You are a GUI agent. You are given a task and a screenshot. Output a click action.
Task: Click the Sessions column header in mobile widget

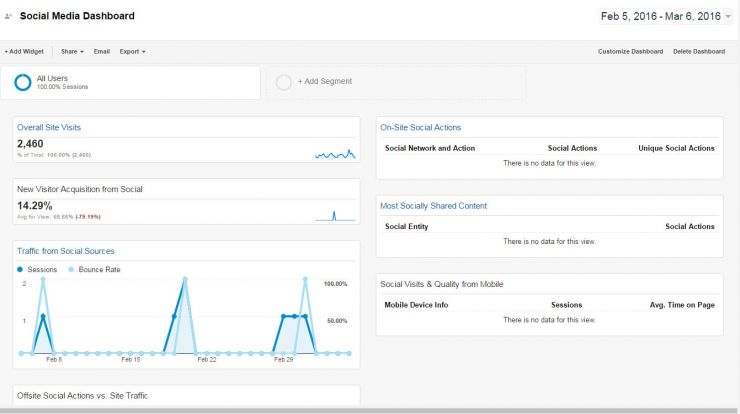click(566, 305)
